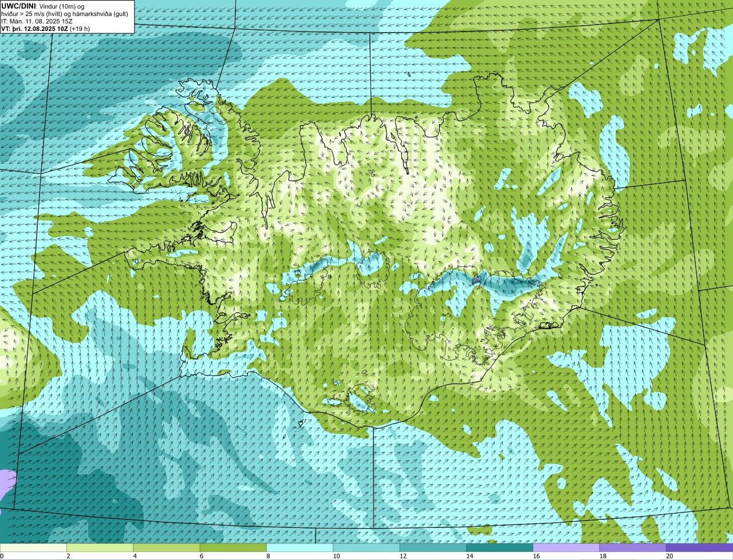Screen dimensions: 733x560
Task: Click the legend label '6'
Action: 202,556
